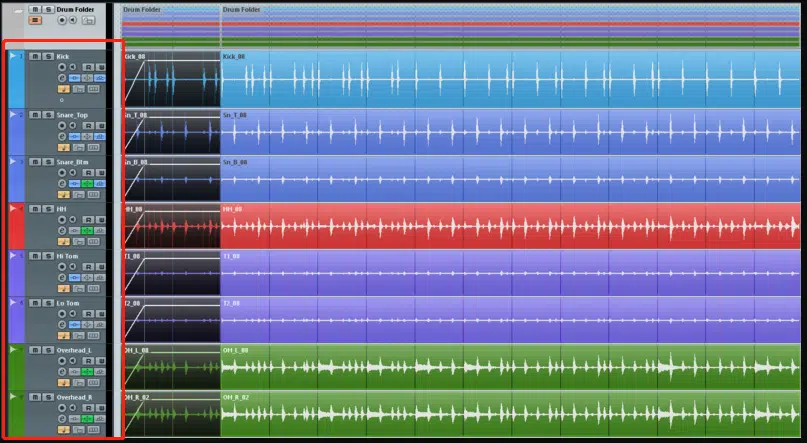Click the lane display icon on Overhead_R track
The image size is (807, 443).
pos(93,430)
